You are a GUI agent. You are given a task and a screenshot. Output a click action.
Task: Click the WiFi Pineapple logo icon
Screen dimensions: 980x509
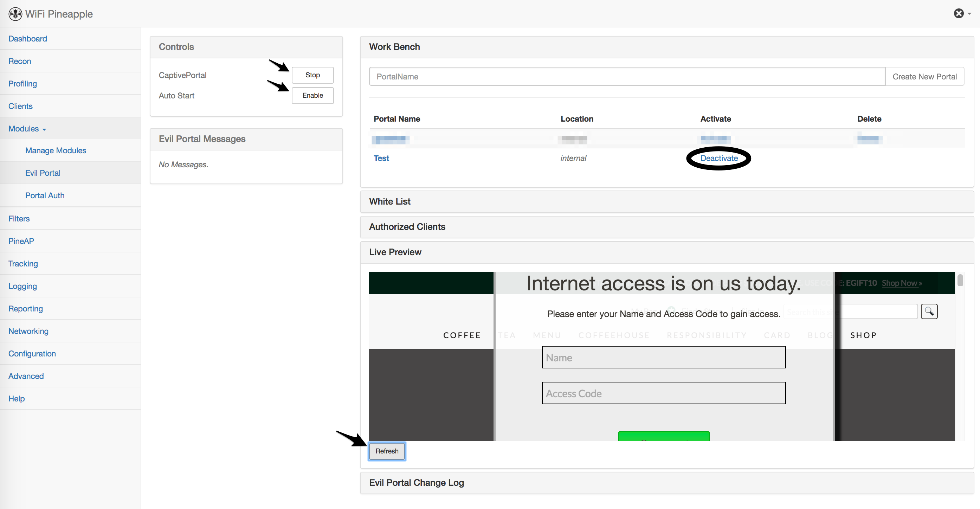pos(15,14)
